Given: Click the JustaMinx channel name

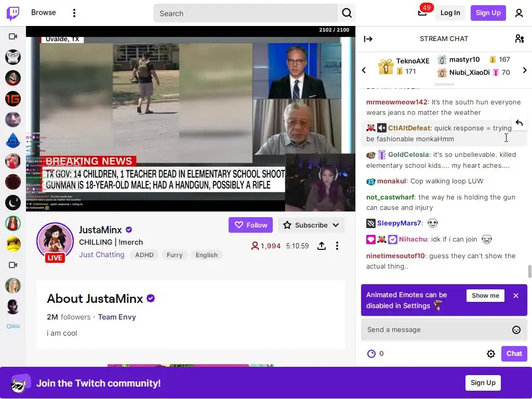Looking at the screenshot, I should tap(100, 230).
